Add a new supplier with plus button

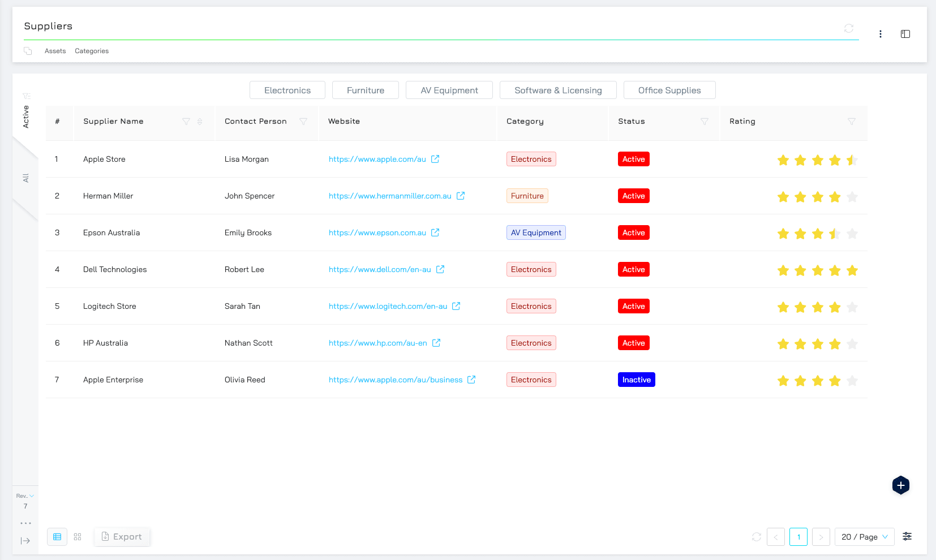[901, 485]
